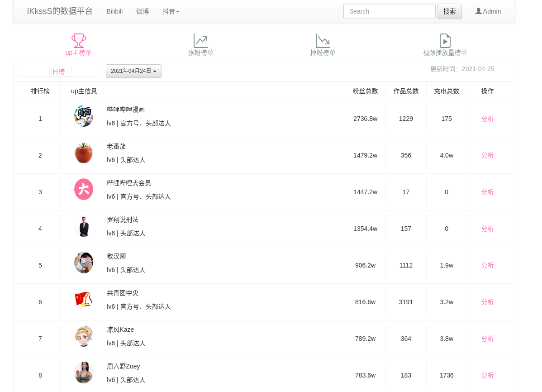The image size is (542, 392).
Task: Open the 掉粉榜单 falling chart icon
Action: [x=323, y=40]
